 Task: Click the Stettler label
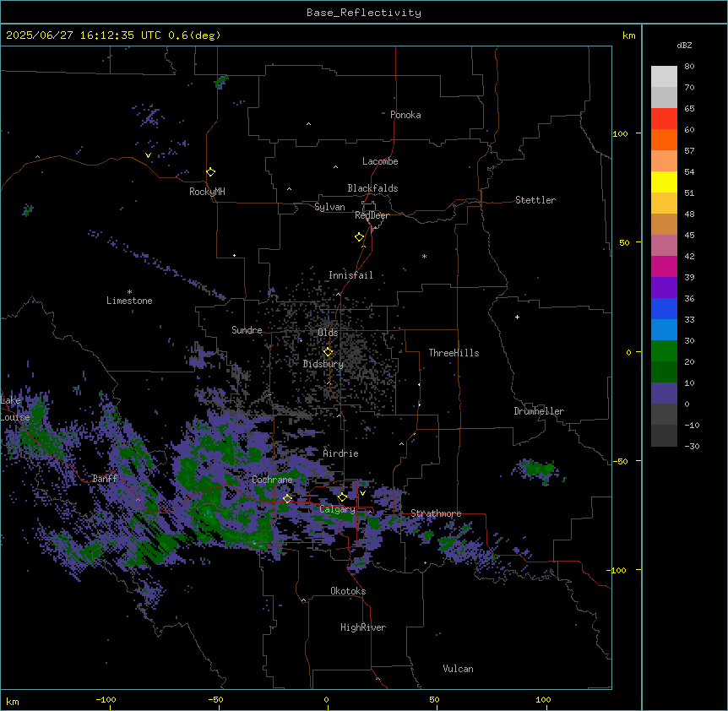[535, 200]
